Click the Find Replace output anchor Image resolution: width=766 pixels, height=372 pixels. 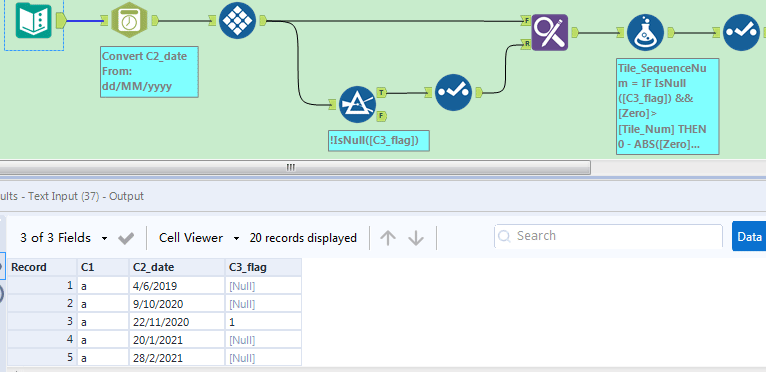click(x=574, y=32)
